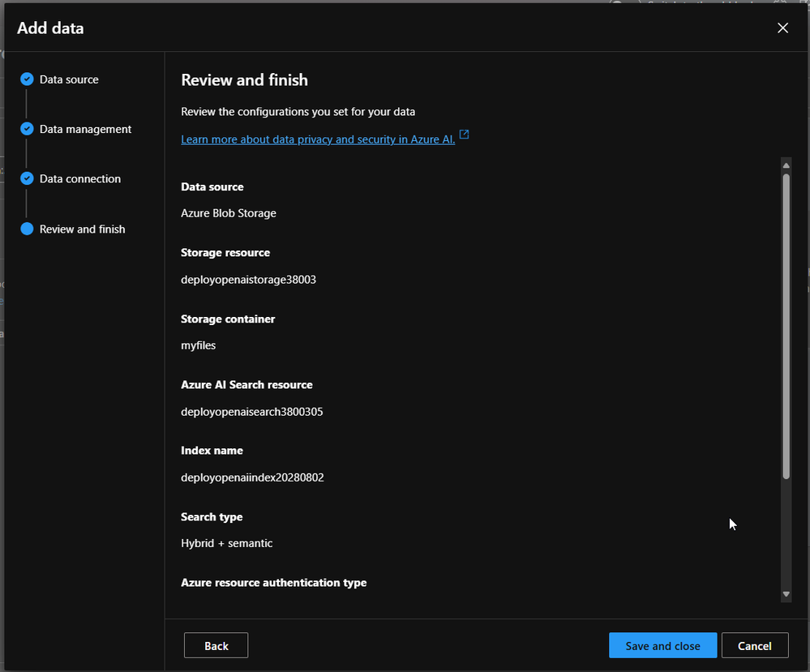Click the deployopenaiindex20280802 value
Image resolution: width=810 pixels, height=672 pixels.
(x=253, y=477)
